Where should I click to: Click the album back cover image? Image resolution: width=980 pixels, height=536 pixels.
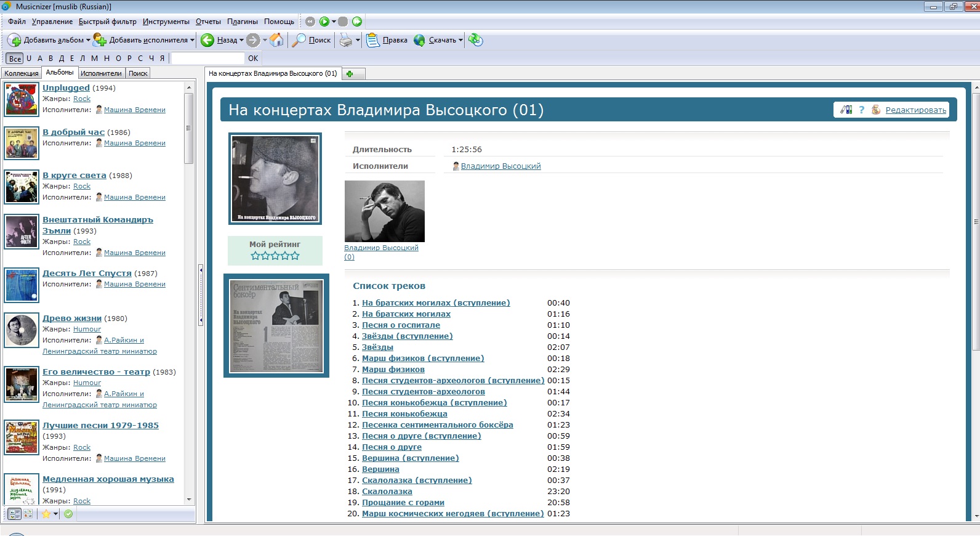pyautogui.click(x=276, y=326)
